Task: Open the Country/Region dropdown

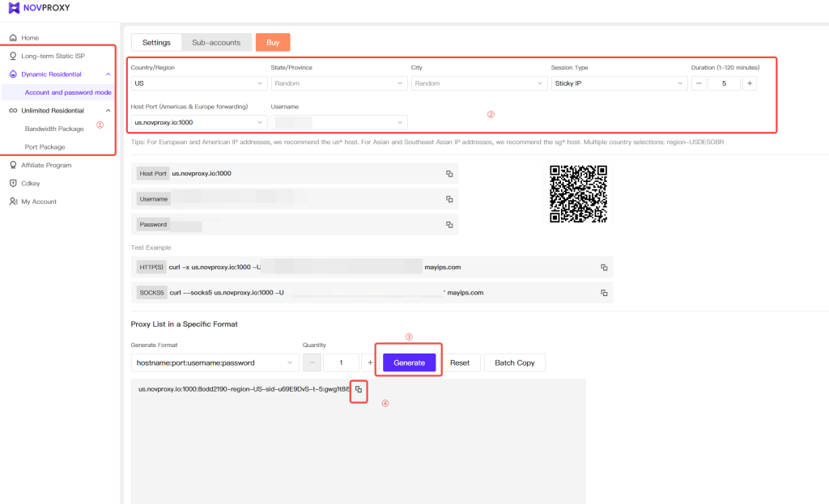Action: pyautogui.click(x=198, y=83)
